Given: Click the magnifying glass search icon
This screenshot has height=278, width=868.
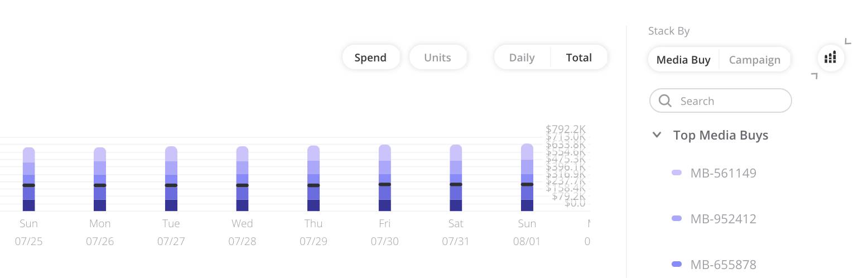Looking at the screenshot, I should click(665, 100).
